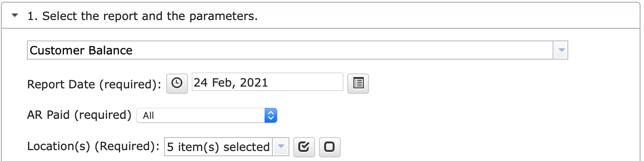Open the date picker list icon after the date field
644x161 pixels.
tap(358, 83)
